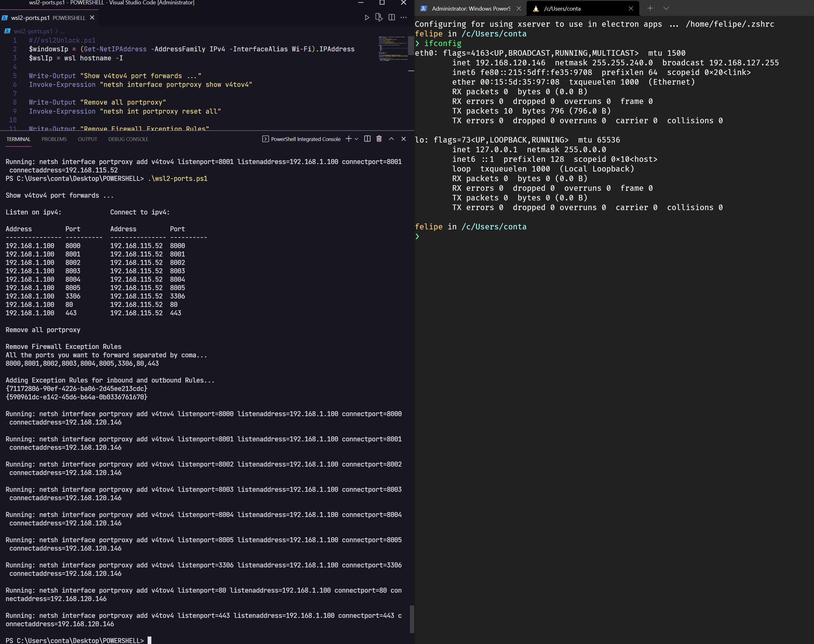Switch to the PROBLEMS tab

[x=54, y=139]
